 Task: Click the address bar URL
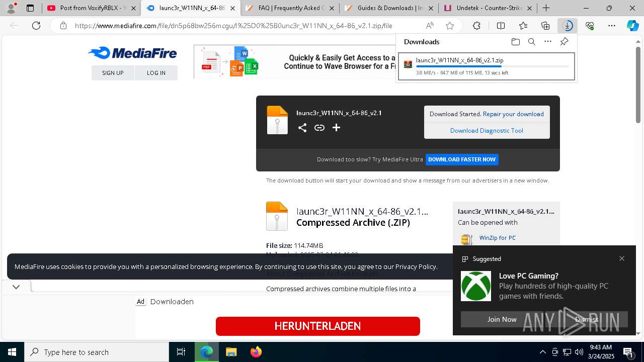233,26
